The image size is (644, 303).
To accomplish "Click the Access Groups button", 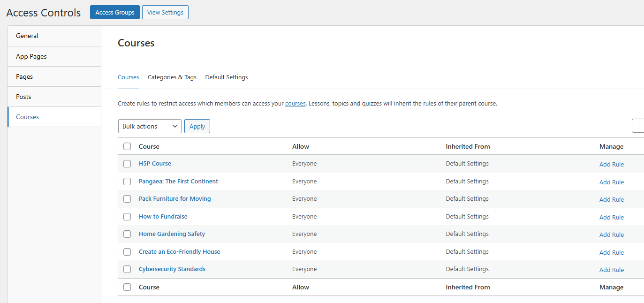I will [x=114, y=12].
